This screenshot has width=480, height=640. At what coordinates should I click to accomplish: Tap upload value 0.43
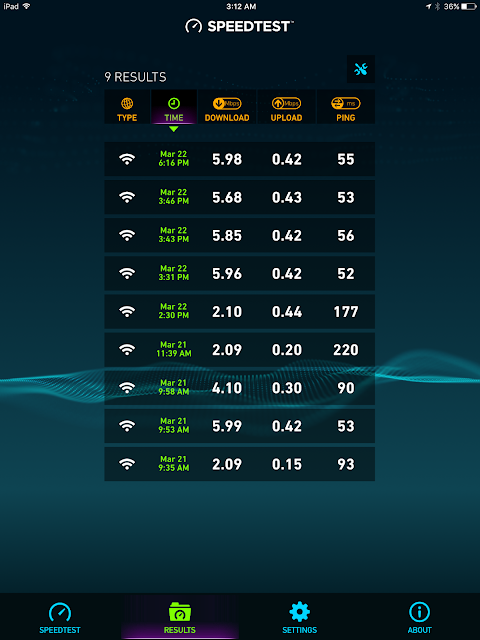coord(287,198)
